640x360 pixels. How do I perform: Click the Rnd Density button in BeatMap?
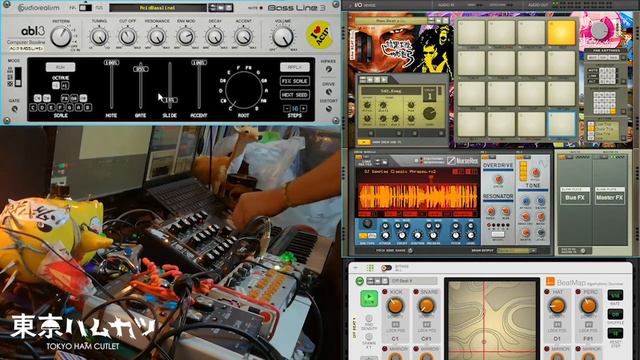pyautogui.click(x=369, y=318)
